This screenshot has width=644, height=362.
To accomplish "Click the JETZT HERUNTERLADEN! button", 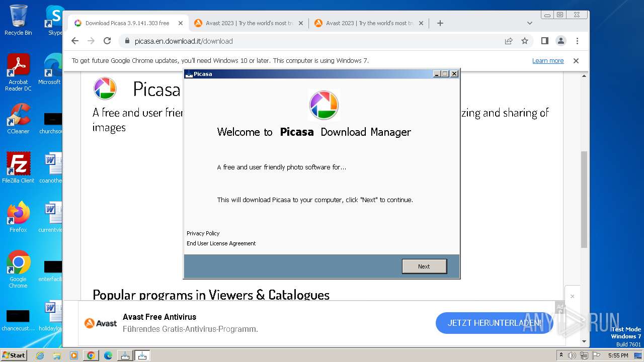I will (494, 323).
